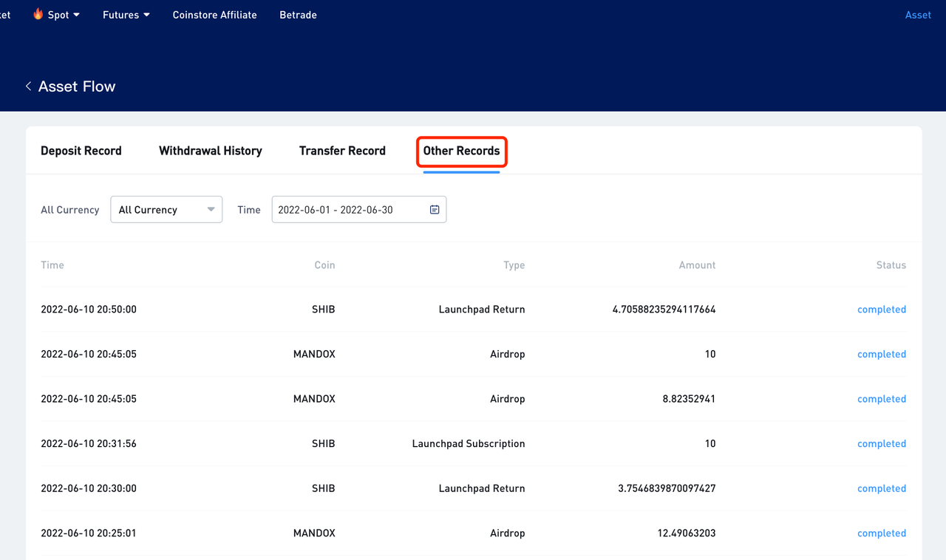Click the Amount column header
Screen dimensions: 946x560
[698, 265]
